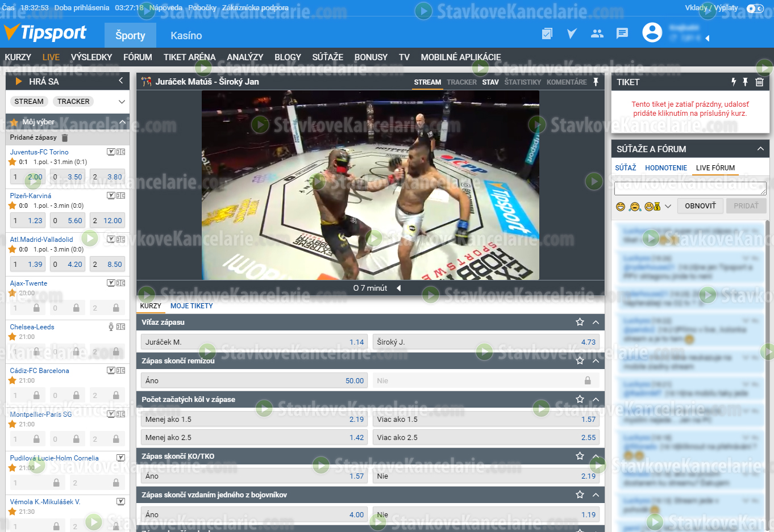Collapse the Môj výber section
Viewport: 774px width, 532px height.
(x=122, y=122)
